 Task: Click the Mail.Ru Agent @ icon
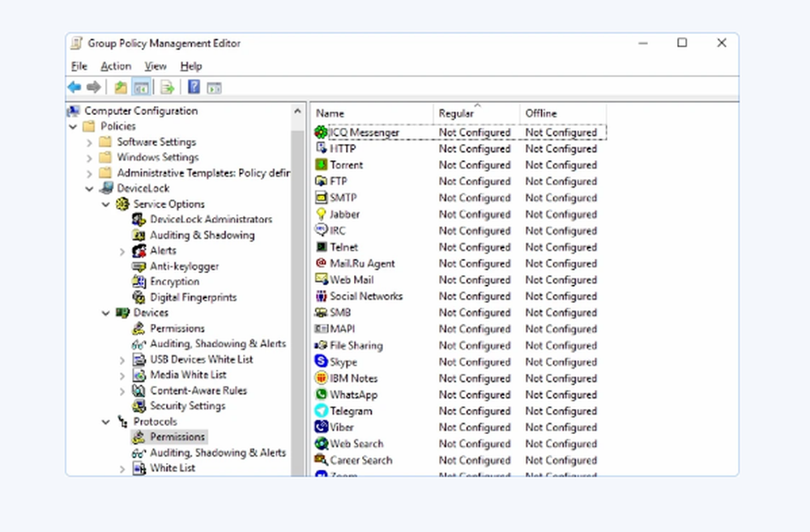(322, 263)
